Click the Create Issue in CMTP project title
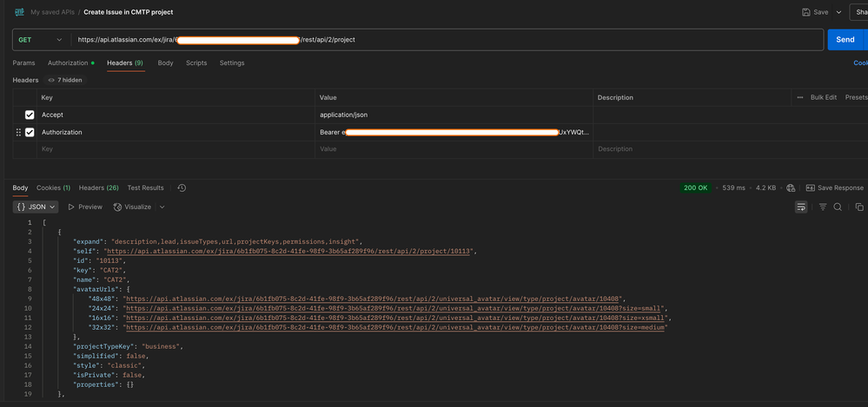Image resolution: width=868 pixels, height=407 pixels. click(128, 12)
